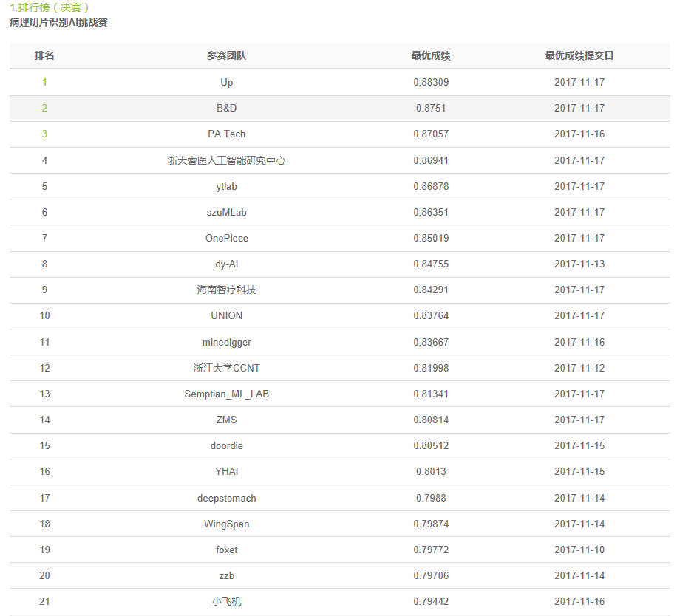
Task: Open team Up in first place
Action: [227, 82]
